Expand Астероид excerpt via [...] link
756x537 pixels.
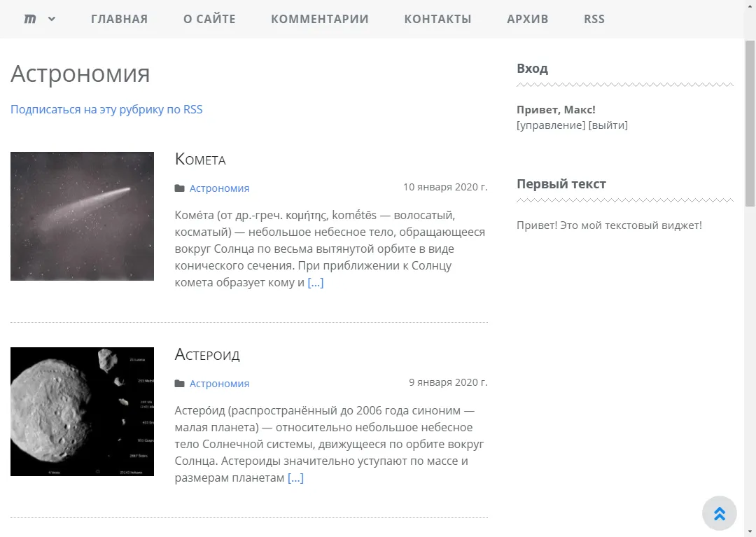click(295, 478)
